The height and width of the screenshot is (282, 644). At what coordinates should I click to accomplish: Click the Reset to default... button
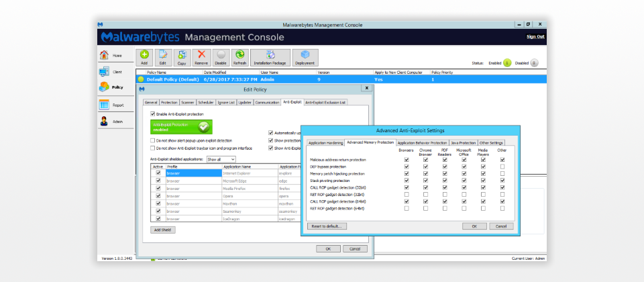(x=327, y=226)
